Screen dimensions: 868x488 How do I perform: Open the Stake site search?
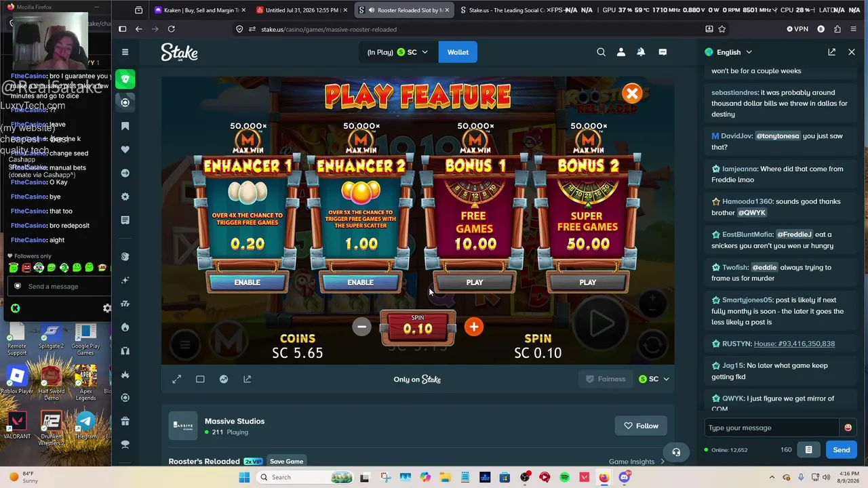[x=601, y=52]
